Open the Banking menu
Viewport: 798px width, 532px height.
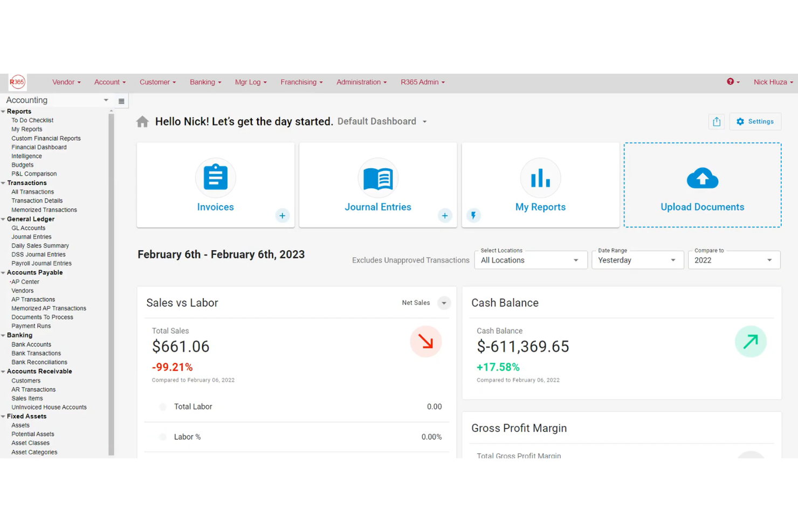[205, 82]
